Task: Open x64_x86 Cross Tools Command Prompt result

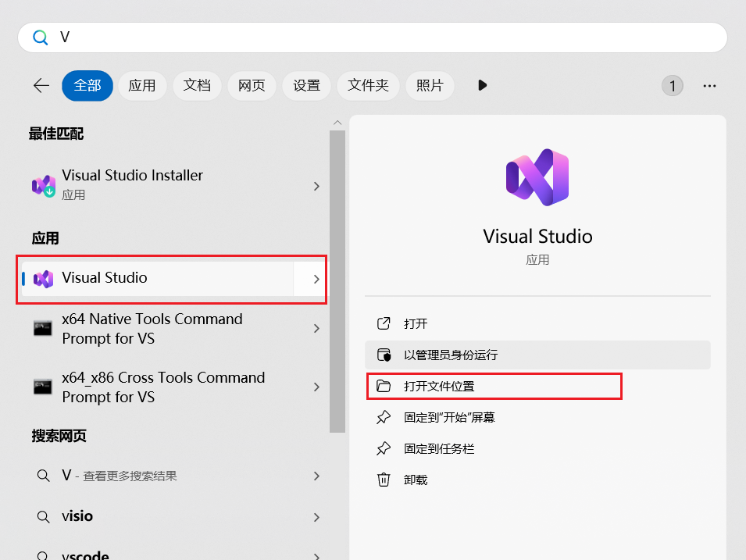Action: (173, 387)
